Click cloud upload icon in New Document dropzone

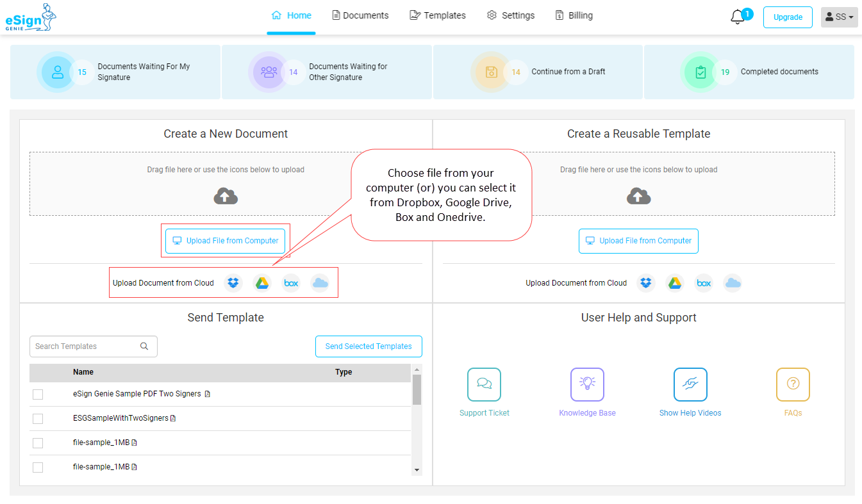[226, 196]
